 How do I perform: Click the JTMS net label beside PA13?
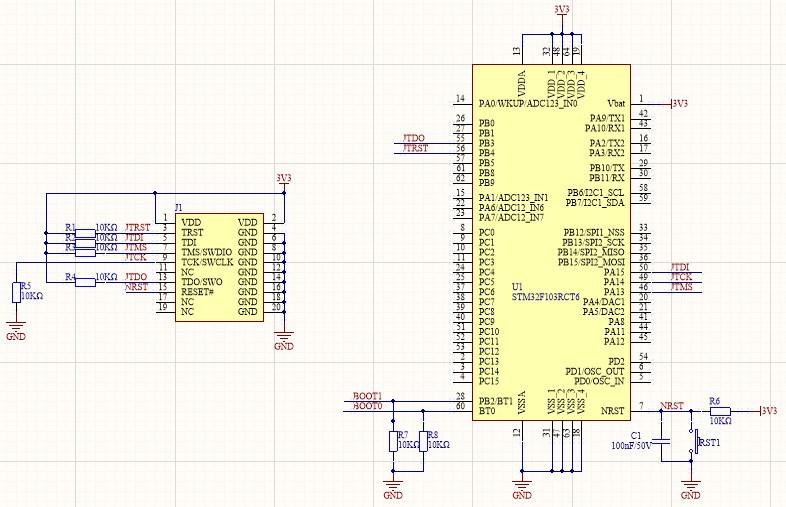[x=681, y=287]
